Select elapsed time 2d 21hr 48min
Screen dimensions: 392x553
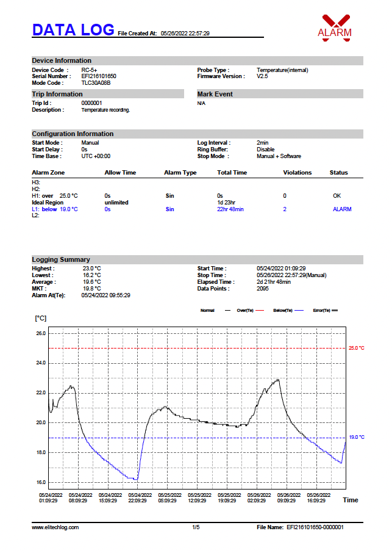[274, 282]
